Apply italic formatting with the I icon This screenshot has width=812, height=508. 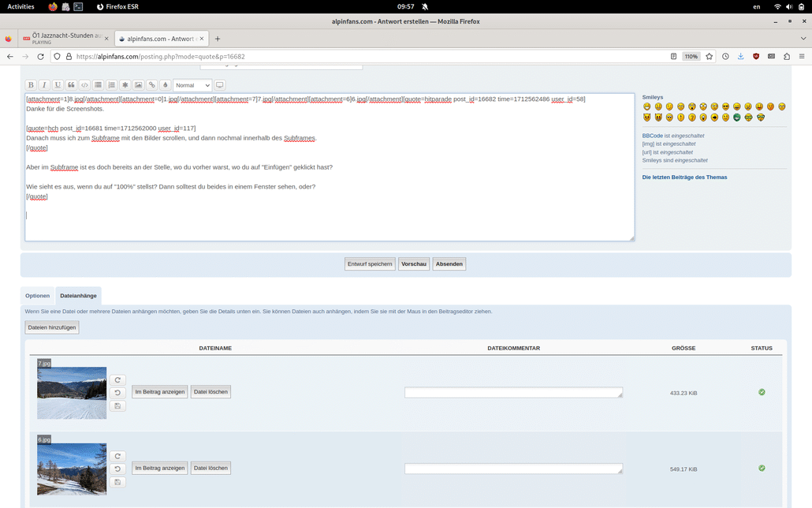click(x=43, y=84)
